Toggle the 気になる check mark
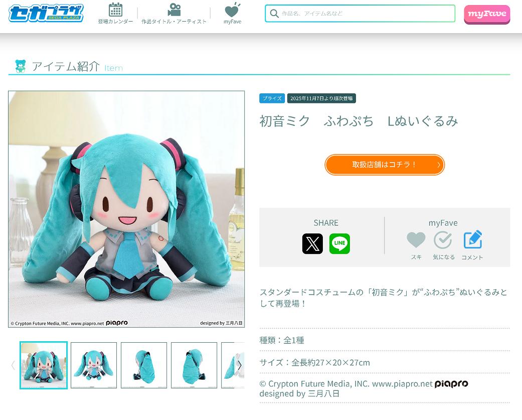 pyautogui.click(x=443, y=240)
